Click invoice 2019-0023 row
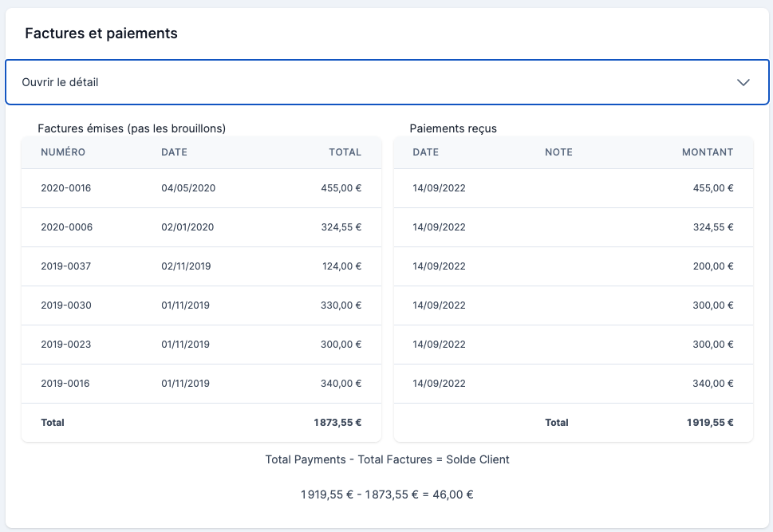This screenshot has height=532, width=773. (66, 345)
